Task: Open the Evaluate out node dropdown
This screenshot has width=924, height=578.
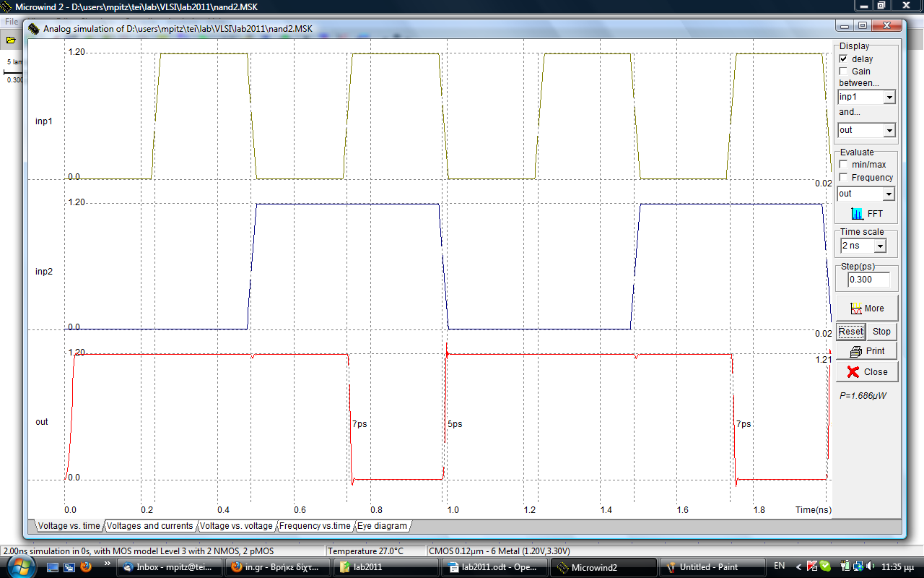Action: point(889,194)
